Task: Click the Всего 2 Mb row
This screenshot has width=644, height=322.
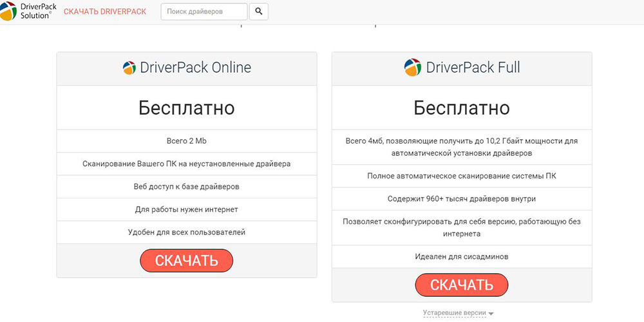Action: pyautogui.click(x=187, y=141)
